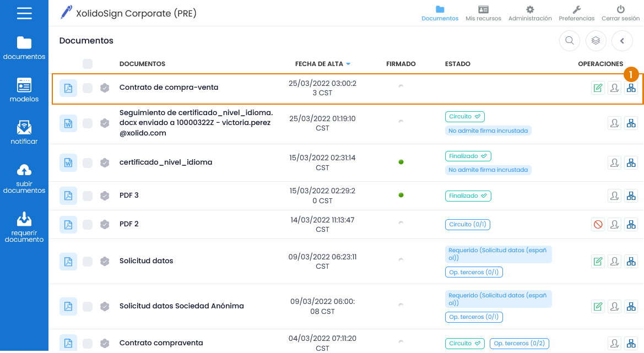Image resolution: width=644 pixels, height=353 pixels.
Task: Sort by Fecha de alta arrow
Action: pos(348,64)
